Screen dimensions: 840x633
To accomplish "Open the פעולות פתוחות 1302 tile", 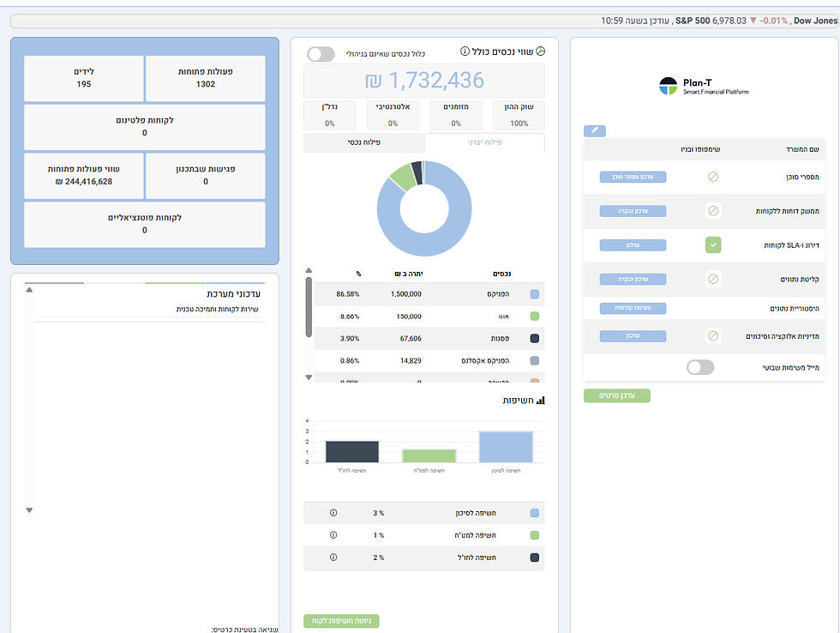I will point(205,78).
